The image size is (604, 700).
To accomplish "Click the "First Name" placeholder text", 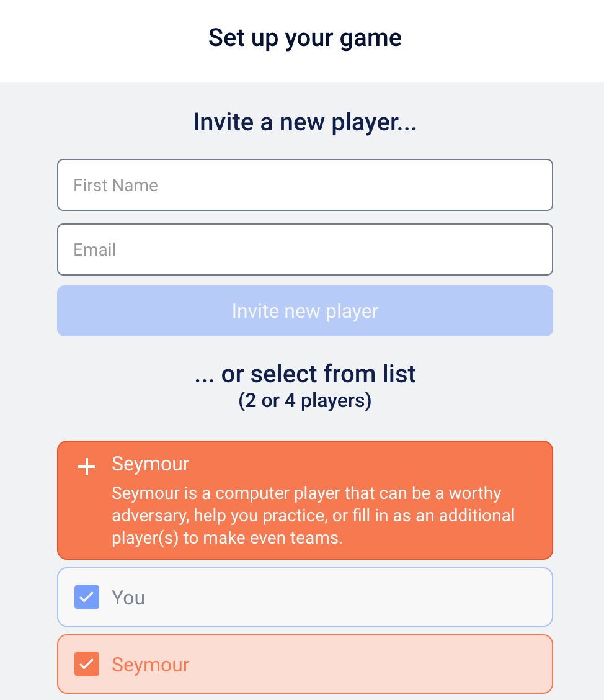I will point(115,185).
